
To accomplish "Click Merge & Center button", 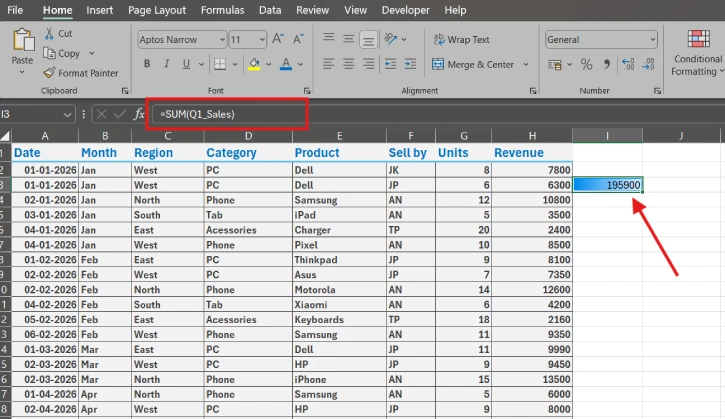I will 473,64.
